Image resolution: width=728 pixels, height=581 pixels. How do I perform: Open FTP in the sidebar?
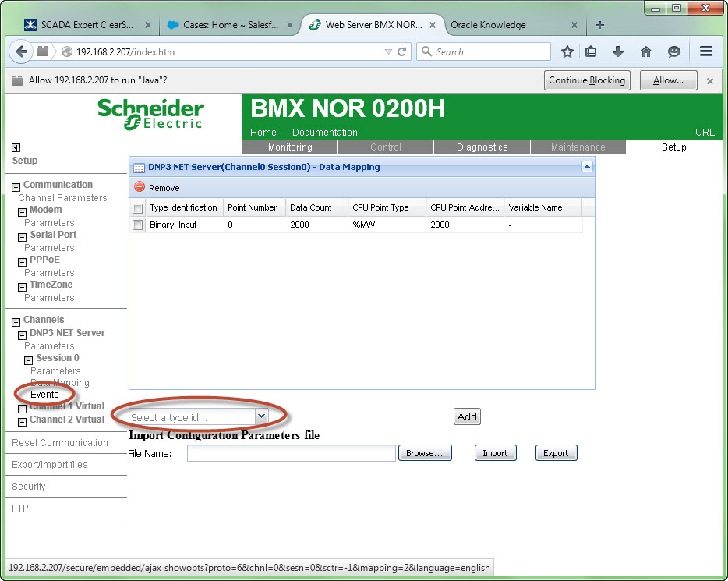pyautogui.click(x=20, y=508)
